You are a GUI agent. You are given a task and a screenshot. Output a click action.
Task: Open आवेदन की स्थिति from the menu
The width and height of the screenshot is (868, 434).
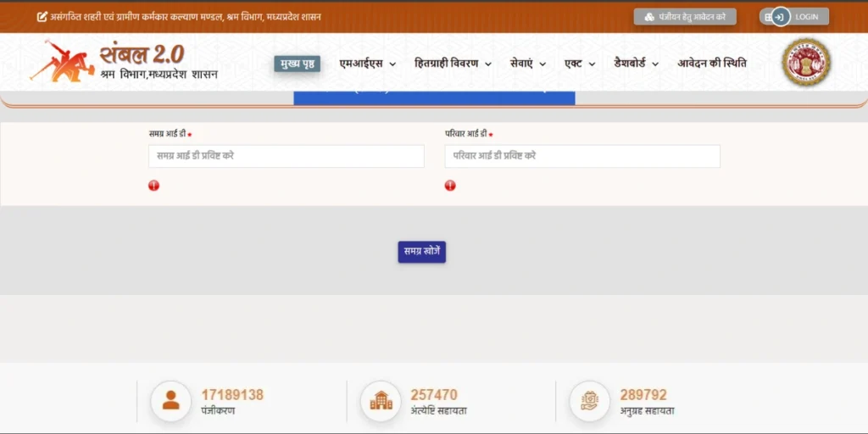711,64
